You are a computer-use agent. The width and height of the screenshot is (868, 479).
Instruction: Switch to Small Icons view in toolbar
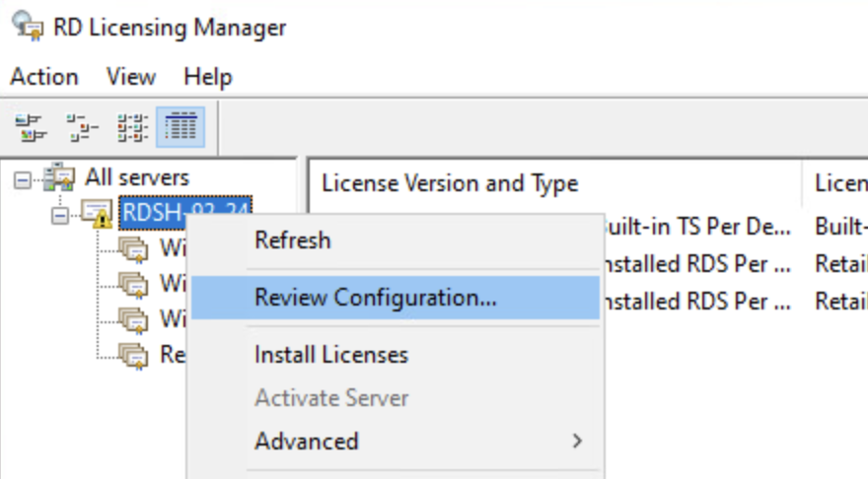[82, 127]
